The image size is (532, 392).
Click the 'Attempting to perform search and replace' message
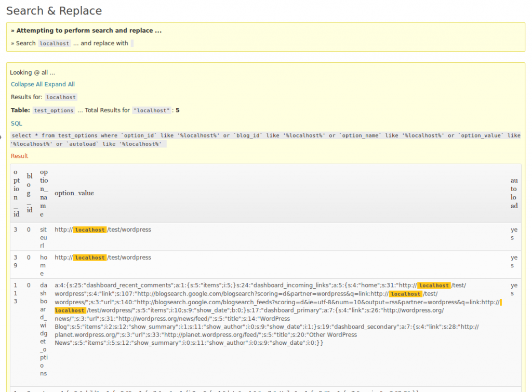click(86, 31)
